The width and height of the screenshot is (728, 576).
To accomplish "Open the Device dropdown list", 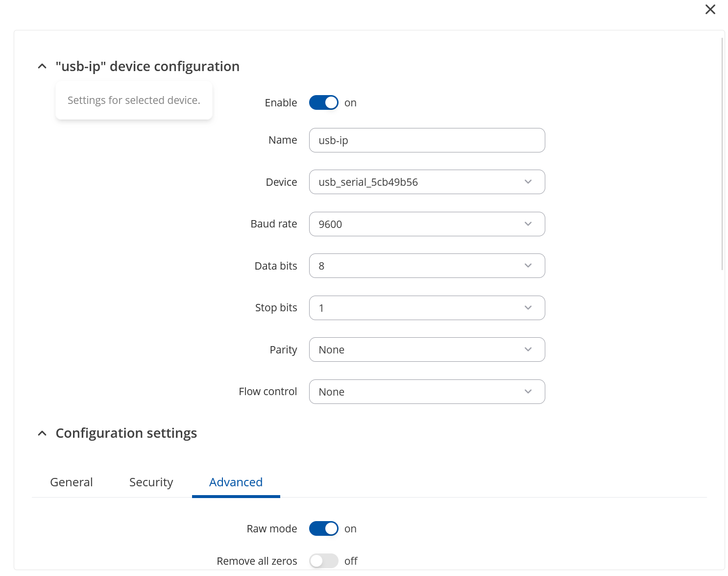I will (427, 182).
